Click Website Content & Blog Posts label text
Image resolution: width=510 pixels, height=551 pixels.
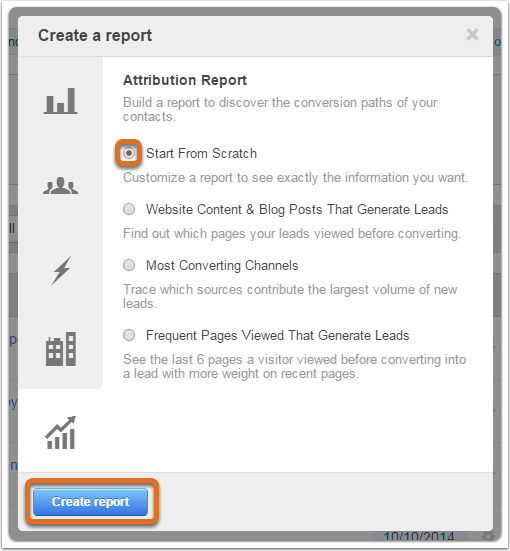coord(297,209)
